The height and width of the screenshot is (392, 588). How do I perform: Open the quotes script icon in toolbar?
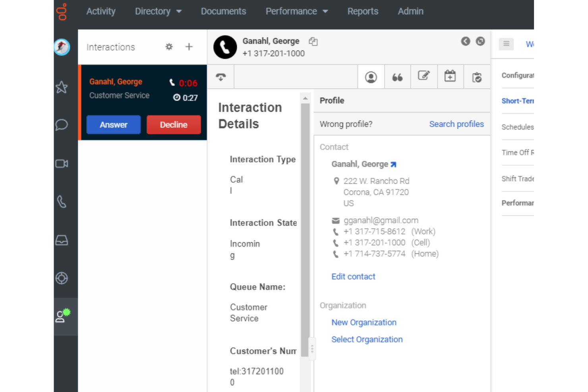click(x=397, y=77)
